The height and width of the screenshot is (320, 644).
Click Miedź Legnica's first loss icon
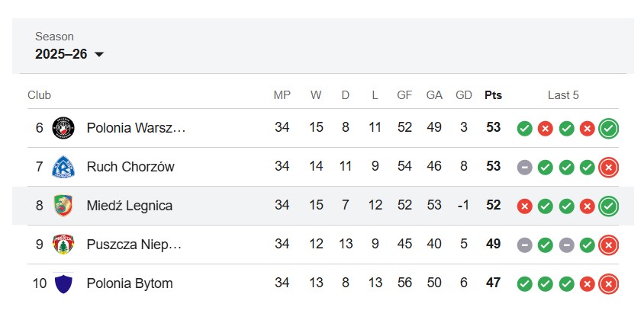524,206
